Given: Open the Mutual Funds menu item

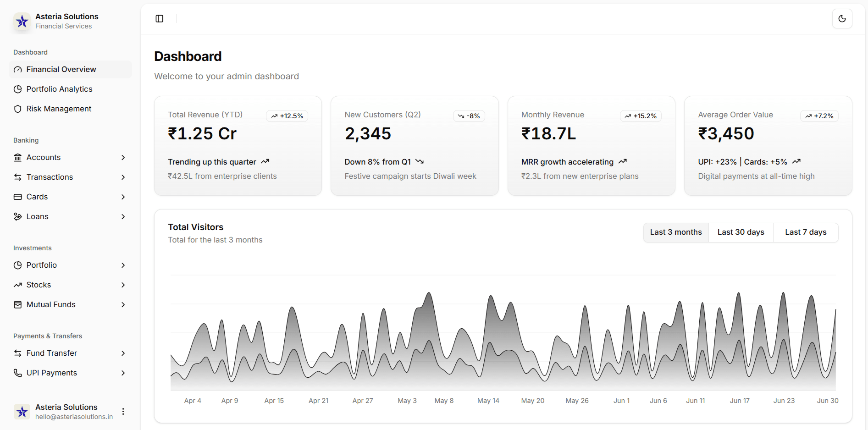Looking at the screenshot, I should [x=70, y=305].
